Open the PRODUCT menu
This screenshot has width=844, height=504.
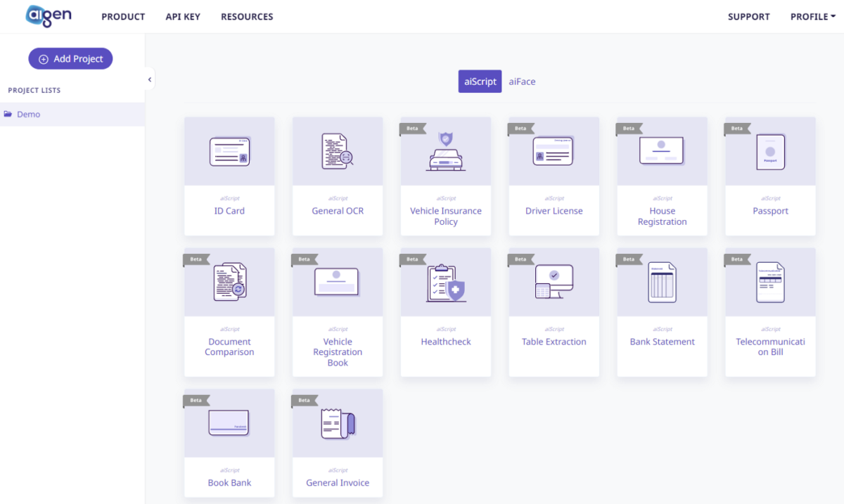(x=123, y=17)
